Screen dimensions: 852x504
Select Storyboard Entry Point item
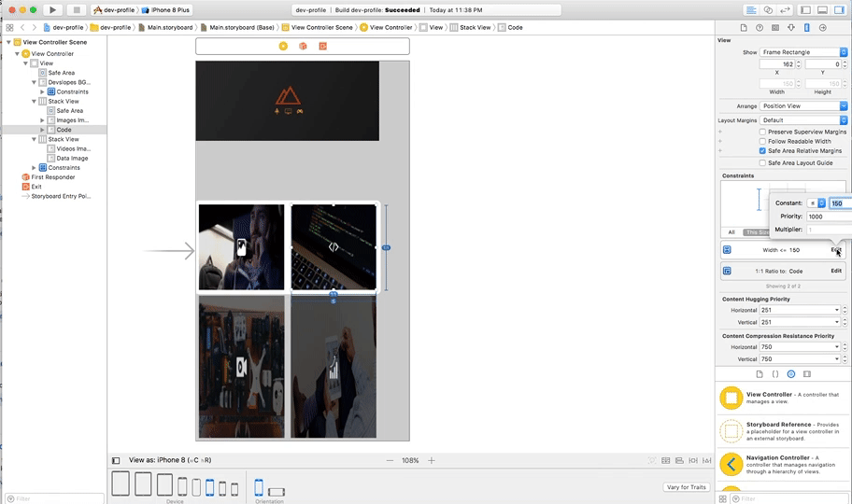[56, 196]
